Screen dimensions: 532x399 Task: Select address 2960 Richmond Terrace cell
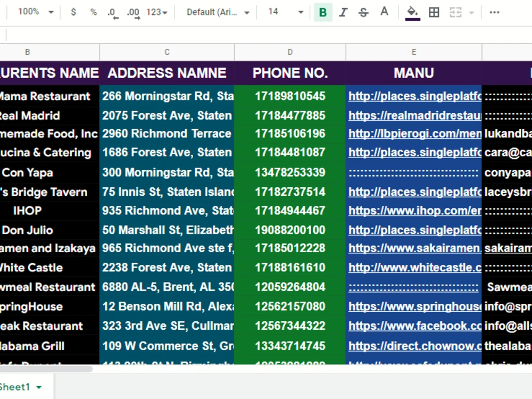click(x=167, y=134)
